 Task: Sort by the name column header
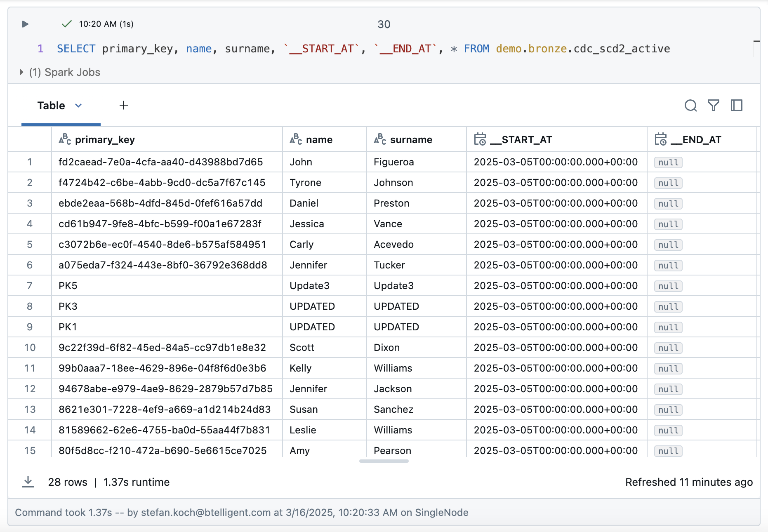(319, 140)
